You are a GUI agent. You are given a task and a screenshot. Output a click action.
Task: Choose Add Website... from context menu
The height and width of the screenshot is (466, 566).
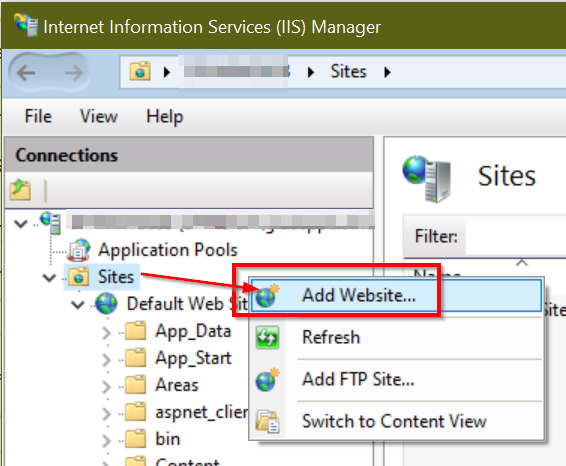(396, 295)
